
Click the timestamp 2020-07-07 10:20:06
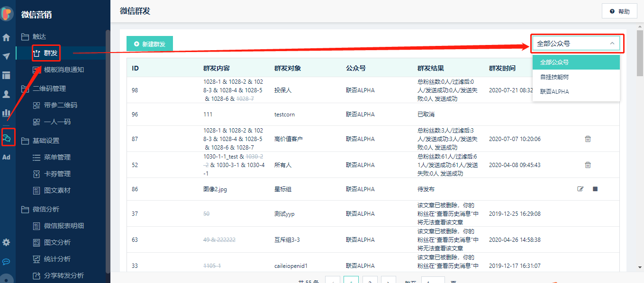tap(515, 139)
